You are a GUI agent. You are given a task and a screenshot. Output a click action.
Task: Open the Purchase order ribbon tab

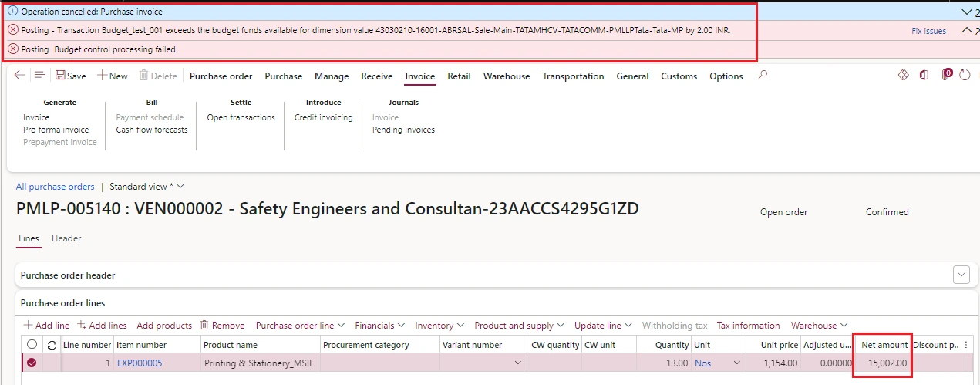[x=221, y=76]
